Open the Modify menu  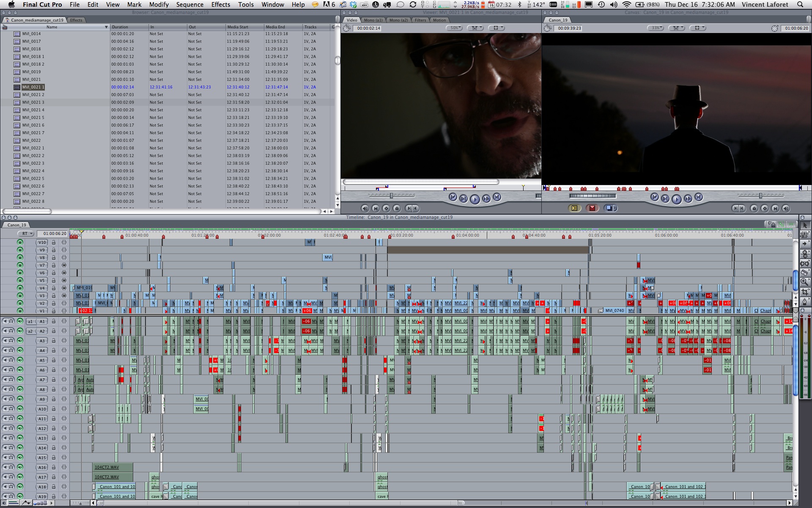[x=159, y=5]
